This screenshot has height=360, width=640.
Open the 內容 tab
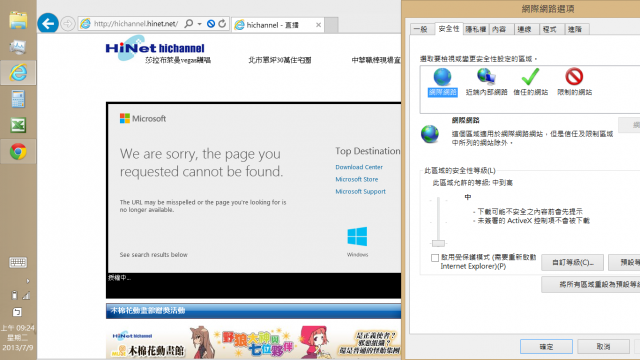click(500, 29)
